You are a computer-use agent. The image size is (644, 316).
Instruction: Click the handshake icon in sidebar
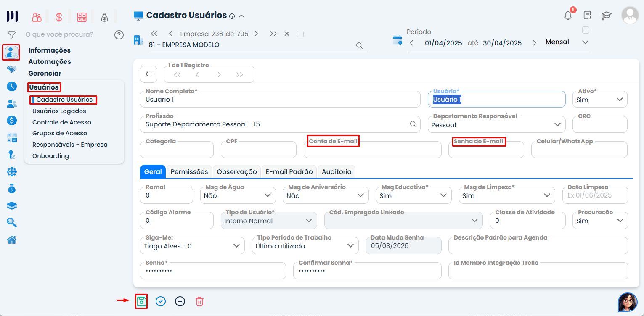point(12,69)
